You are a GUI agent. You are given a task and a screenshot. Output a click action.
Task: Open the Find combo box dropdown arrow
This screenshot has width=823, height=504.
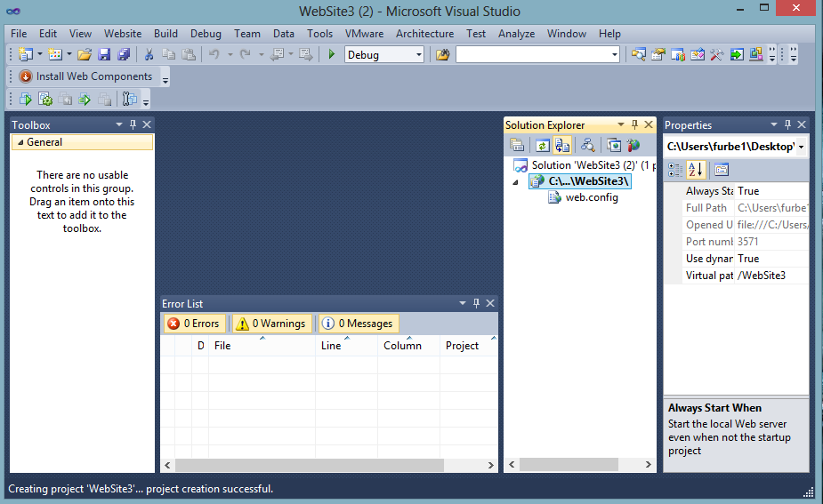pos(614,54)
